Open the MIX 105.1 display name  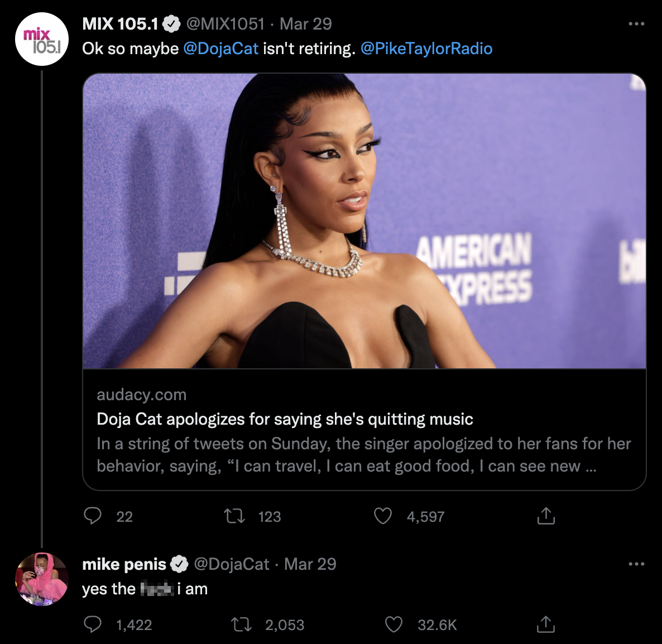click(120, 24)
